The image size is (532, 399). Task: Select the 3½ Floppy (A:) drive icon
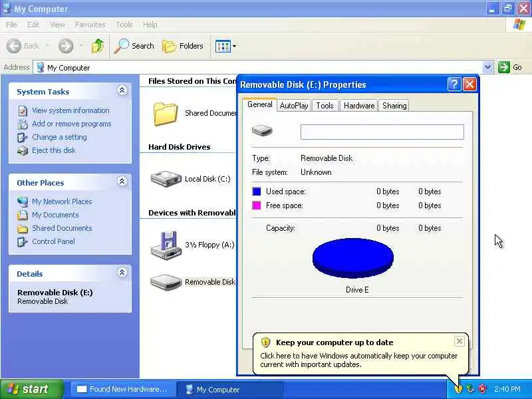coord(166,245)
